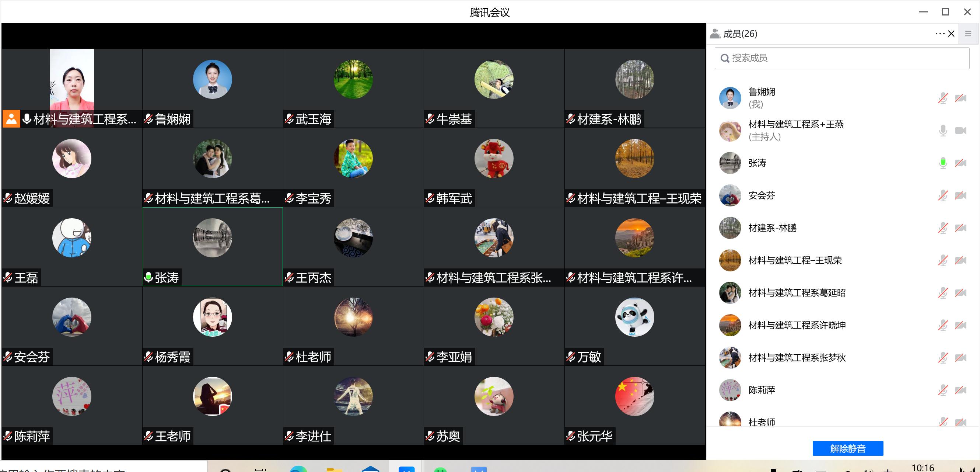Image resolution: width=980 pixels, height=472 pixels.
Task: Click host 王燕's camera icon
Action: click(x=960, y=131)
